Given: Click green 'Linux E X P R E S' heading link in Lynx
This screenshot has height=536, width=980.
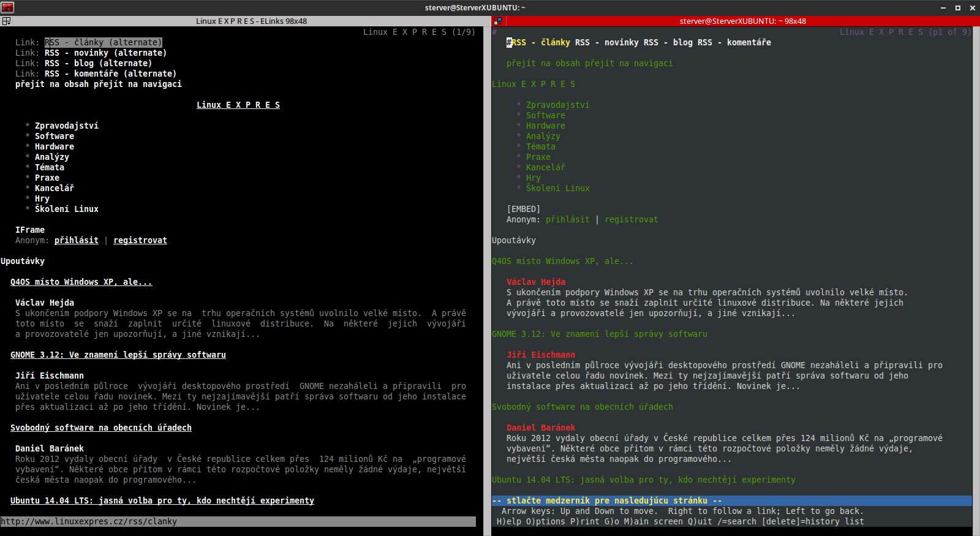Looking at the screenshot, I should (533, 84).
